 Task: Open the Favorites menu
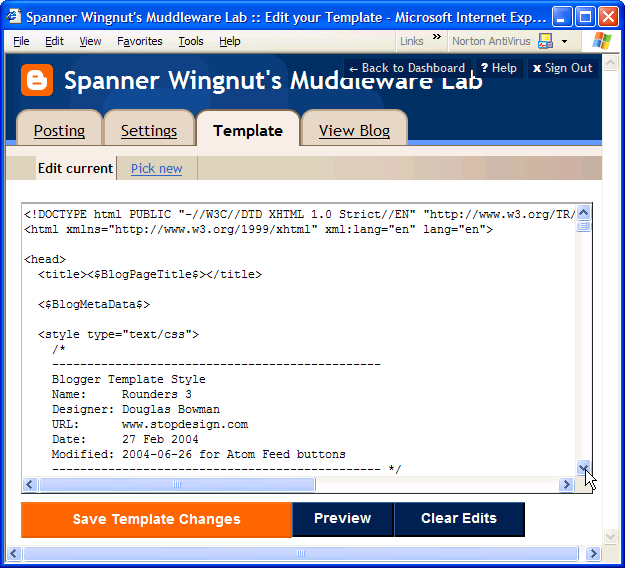(139, 41)
